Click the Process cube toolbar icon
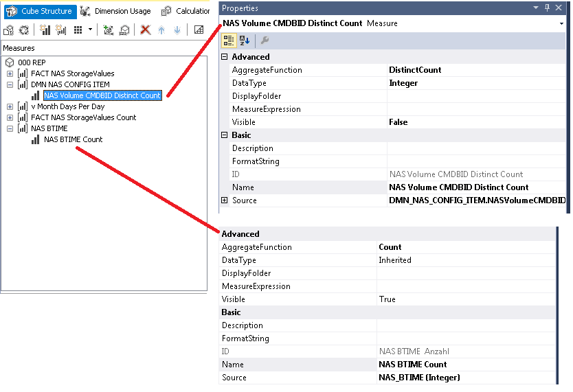Screen dimensions: 573x392 click(8, 30)
